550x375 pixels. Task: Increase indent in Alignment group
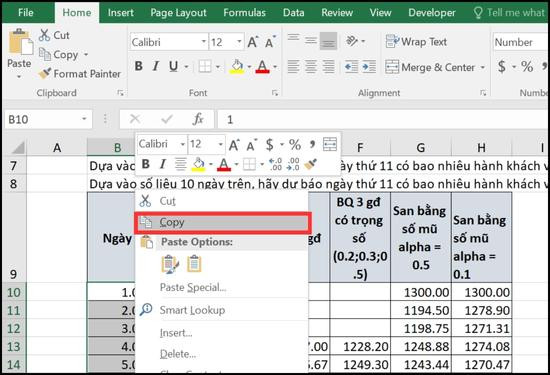(369, 66)
